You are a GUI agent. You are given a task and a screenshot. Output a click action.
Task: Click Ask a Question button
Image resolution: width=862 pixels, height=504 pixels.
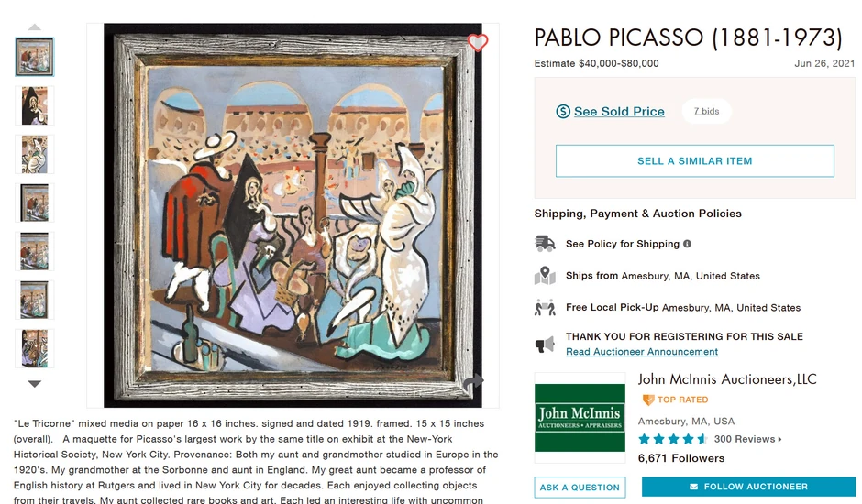point(580,488)
